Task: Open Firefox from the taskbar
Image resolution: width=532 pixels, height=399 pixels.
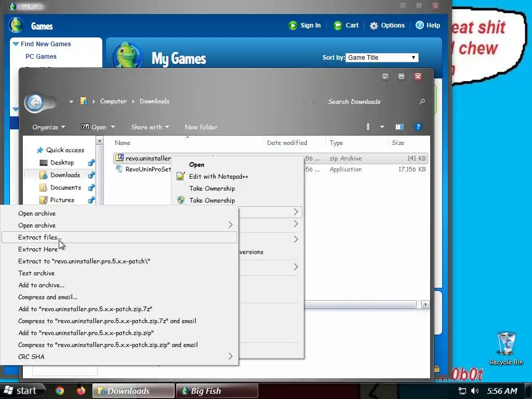Action: coord(81,391)
